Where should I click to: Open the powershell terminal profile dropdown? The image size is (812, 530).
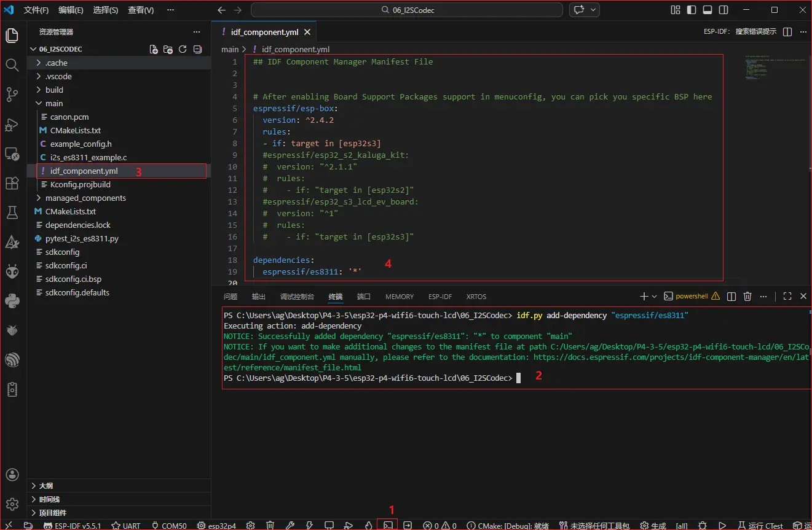[654, 296]
